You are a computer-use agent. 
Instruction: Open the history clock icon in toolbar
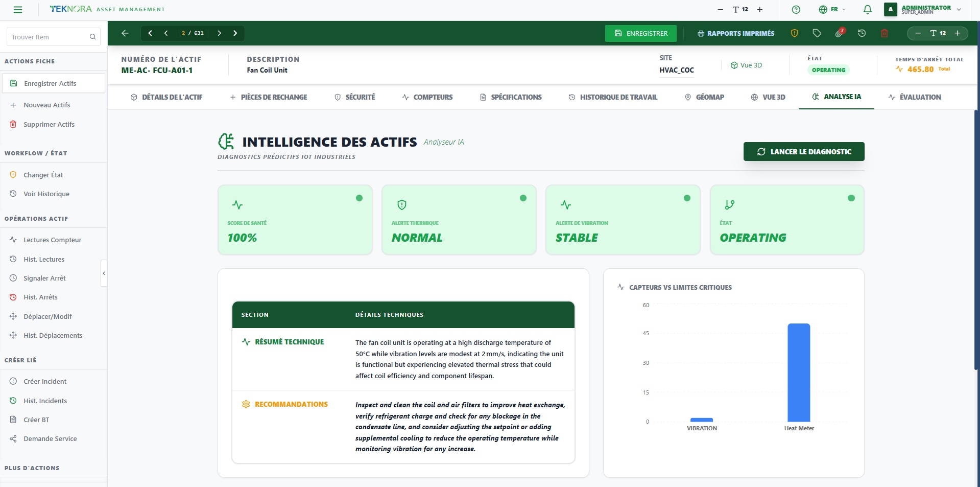click(x=862, y=33)
